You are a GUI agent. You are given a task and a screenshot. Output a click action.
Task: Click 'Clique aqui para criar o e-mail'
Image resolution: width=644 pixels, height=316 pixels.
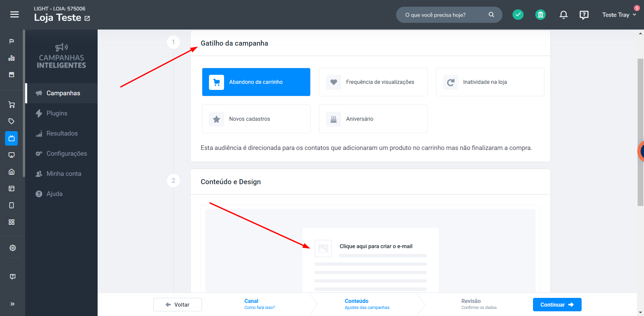(x=376, y=246)
